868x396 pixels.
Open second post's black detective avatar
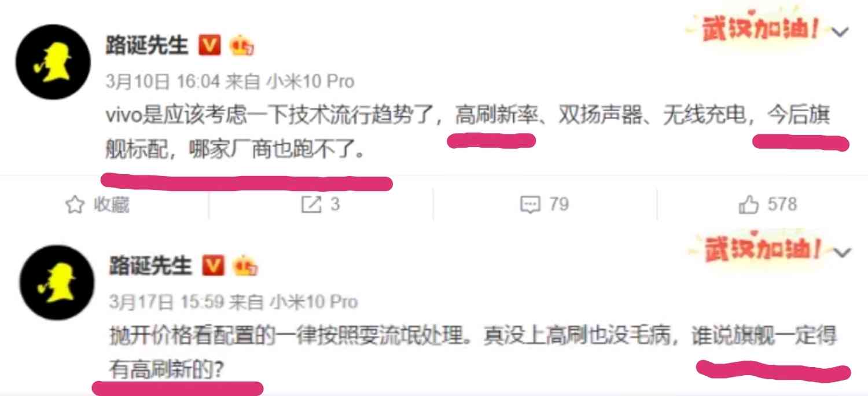pos(56,283)
